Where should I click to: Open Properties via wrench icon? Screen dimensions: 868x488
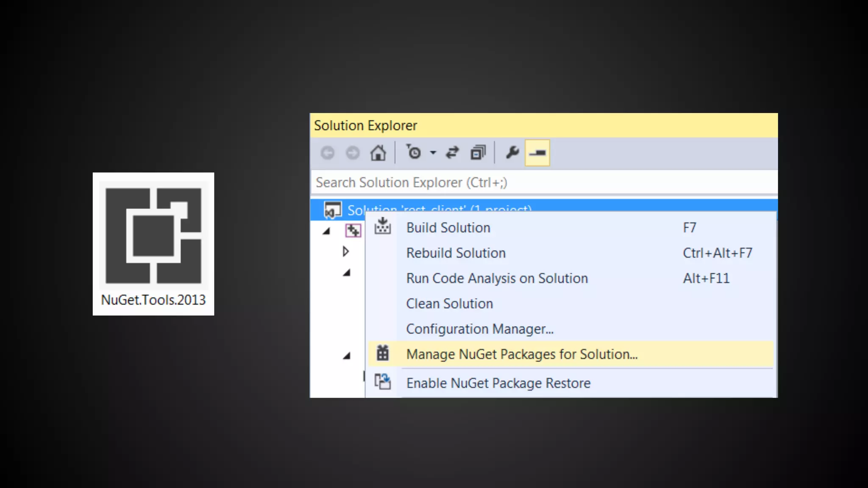pos(512,152)
